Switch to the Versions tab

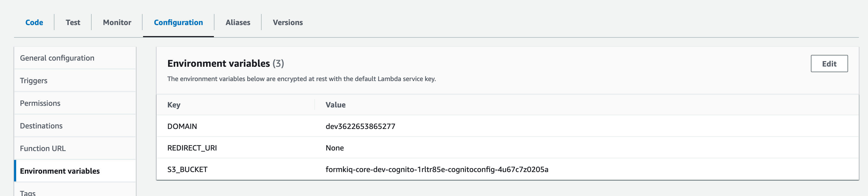(x=288, y=23)
